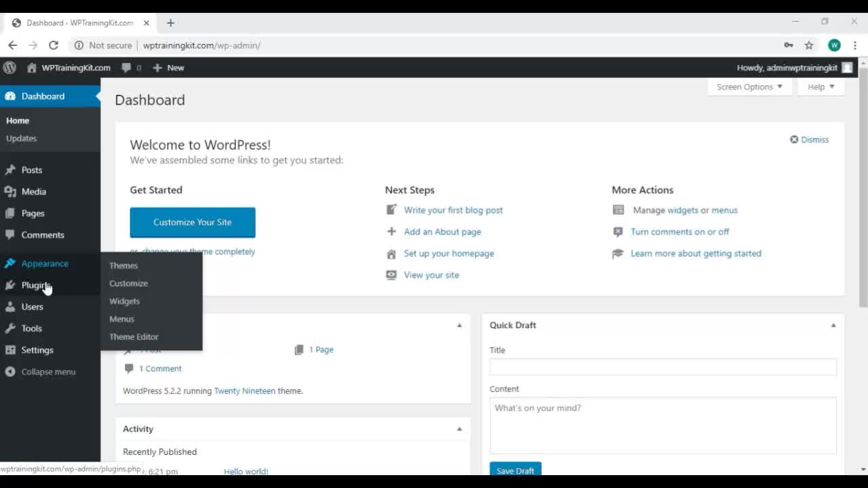
Task: Click the house icon beside Set up homepage
Action: pyautogui.click(x=391, y=253)
